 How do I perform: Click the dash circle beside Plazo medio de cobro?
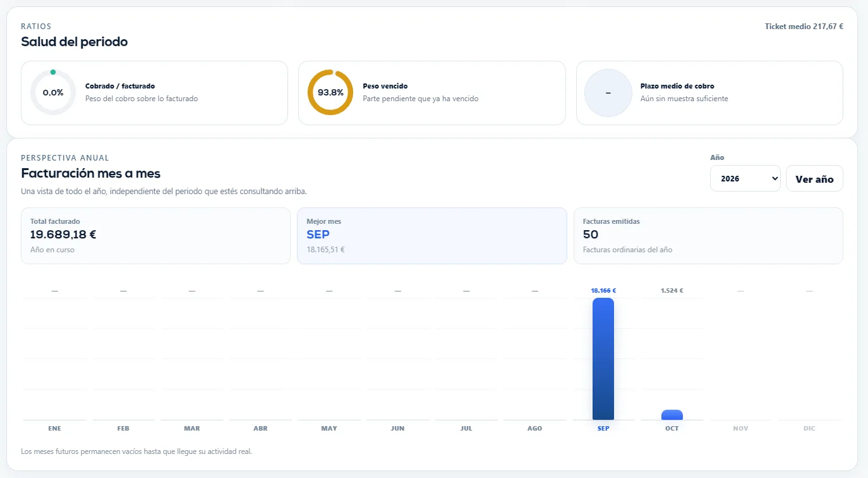pyautogui.click(x=608, y=93)
